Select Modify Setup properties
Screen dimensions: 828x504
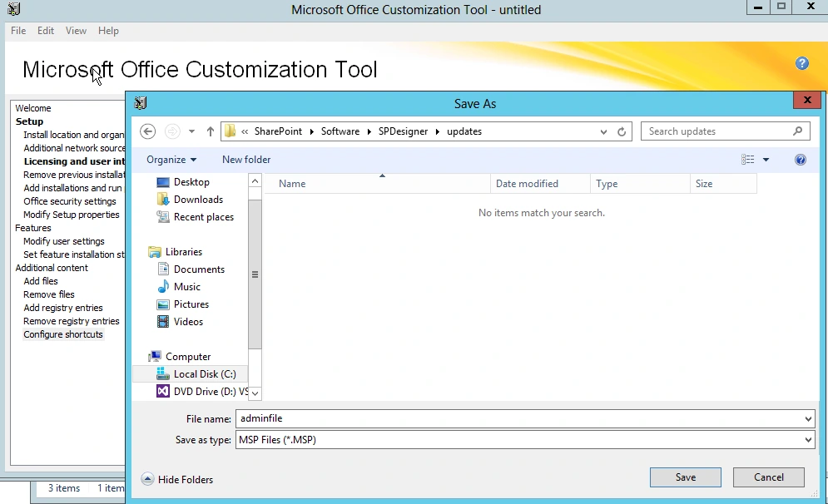coord(72,215)
